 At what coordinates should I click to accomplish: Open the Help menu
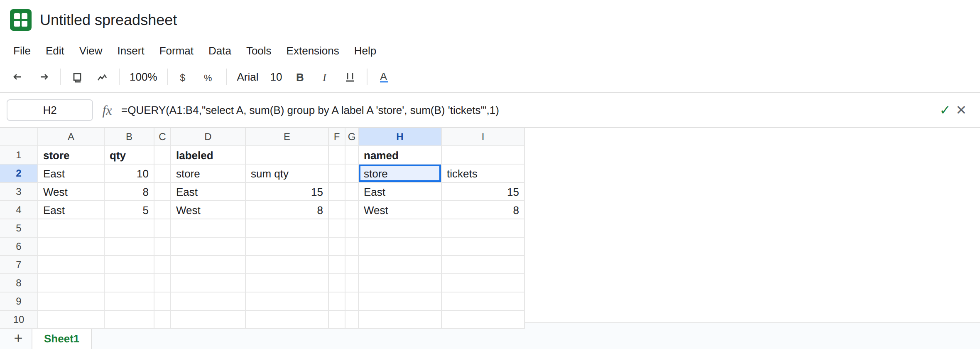pos(365,51)
